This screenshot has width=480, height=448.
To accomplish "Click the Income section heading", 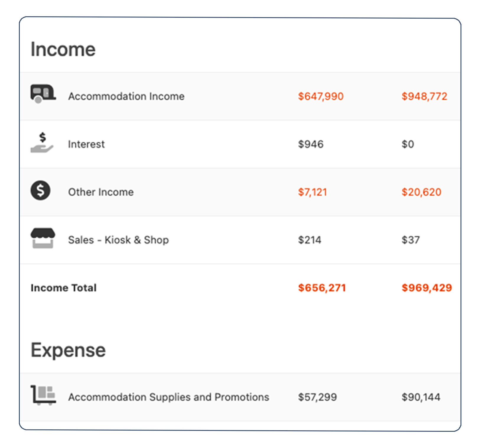I will 63,49.
